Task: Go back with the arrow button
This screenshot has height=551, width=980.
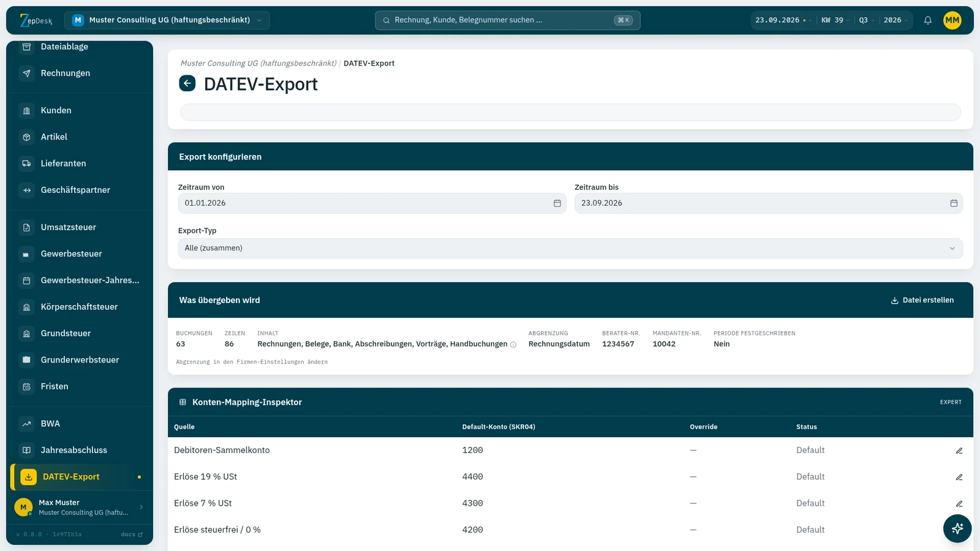Action: coord(187,83)
